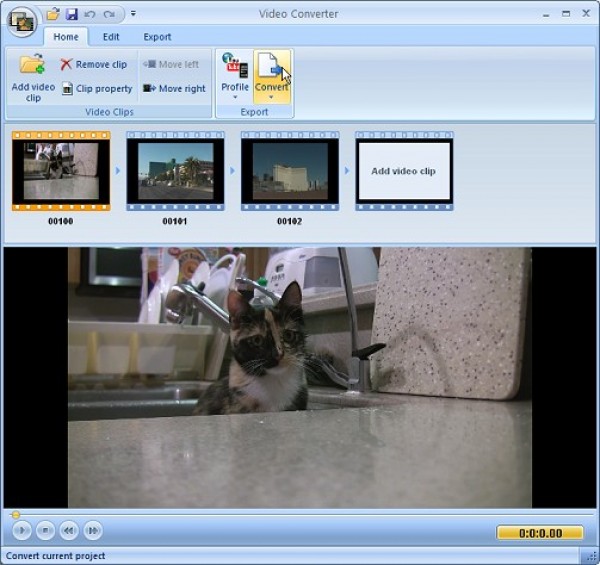Click the rewind button in player controls
This screenshot has height=565, width=600.
click(x=69, y=531)
